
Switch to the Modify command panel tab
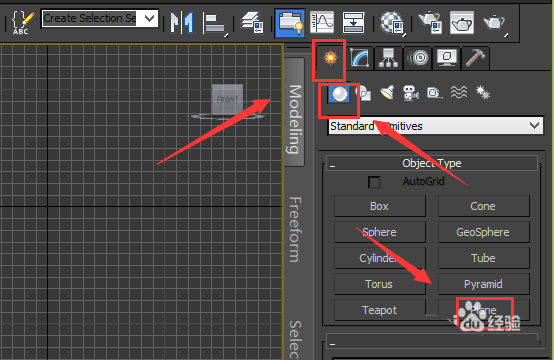pos(360,58)
